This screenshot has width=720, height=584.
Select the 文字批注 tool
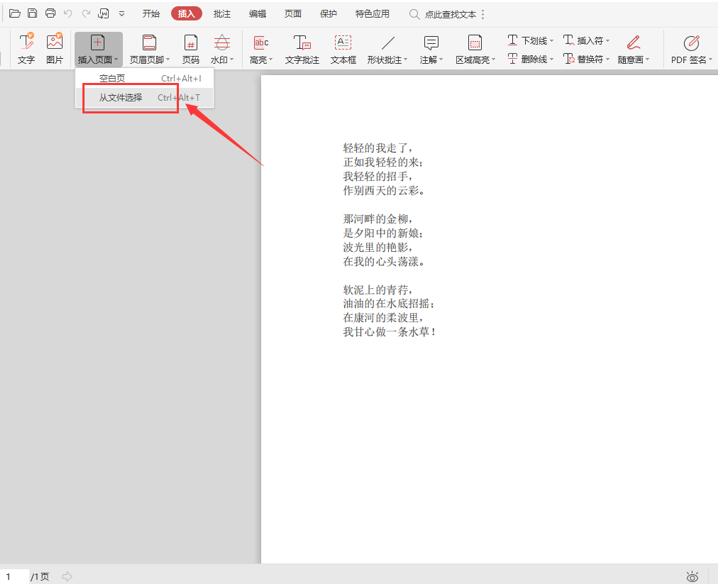point(302,49)
